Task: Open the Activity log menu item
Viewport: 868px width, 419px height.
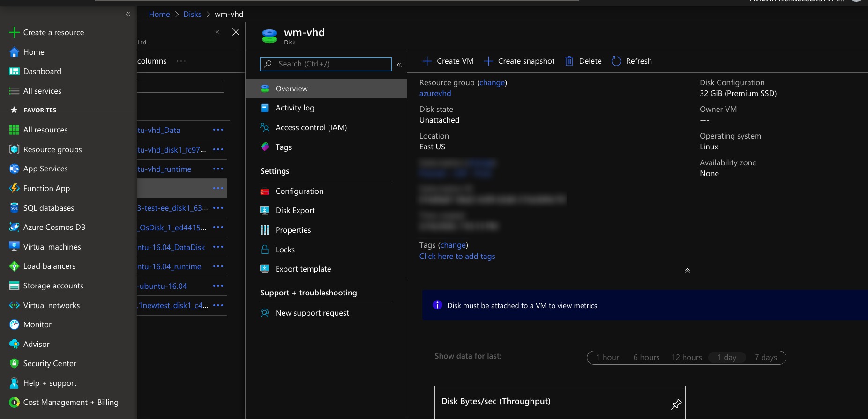Action: [294, 108]
